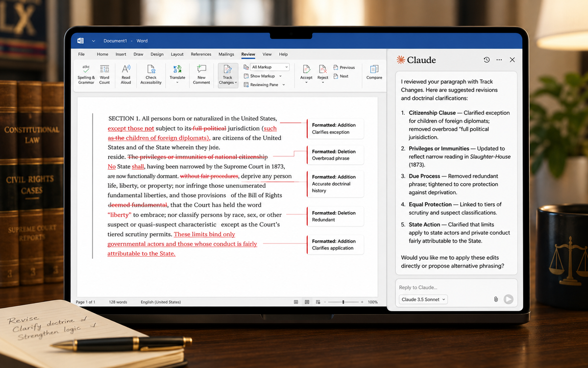Click struck-through text 'full political'
Screen dimensions: 588x368
coord(209,128)
